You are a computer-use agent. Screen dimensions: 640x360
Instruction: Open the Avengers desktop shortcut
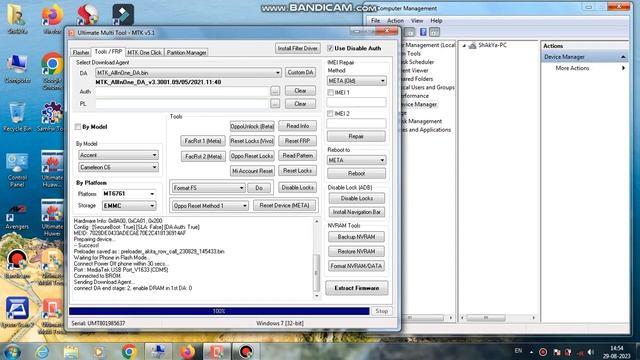coord(17,216)
